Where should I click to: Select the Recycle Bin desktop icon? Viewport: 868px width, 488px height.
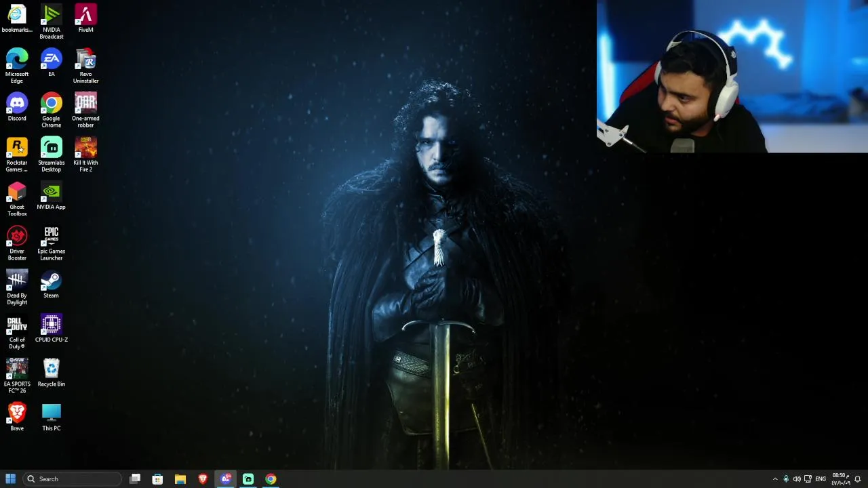click(52, 372)
